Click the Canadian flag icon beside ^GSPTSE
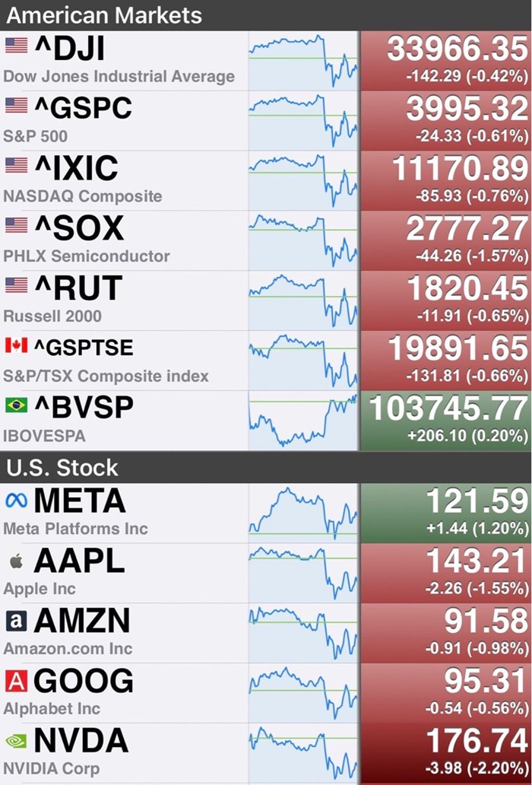The image size is (532, 785). coord(16,345)
